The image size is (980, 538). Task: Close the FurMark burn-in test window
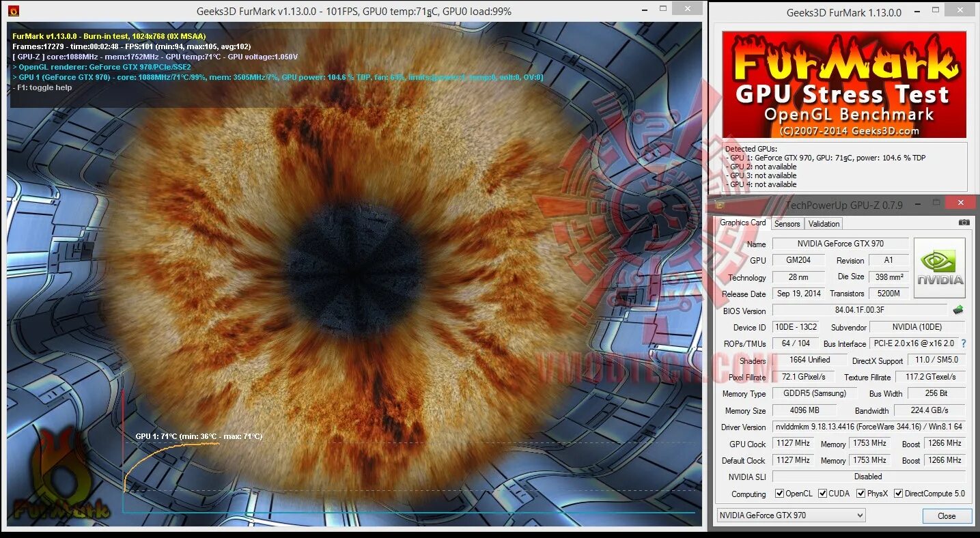point(686,9)
